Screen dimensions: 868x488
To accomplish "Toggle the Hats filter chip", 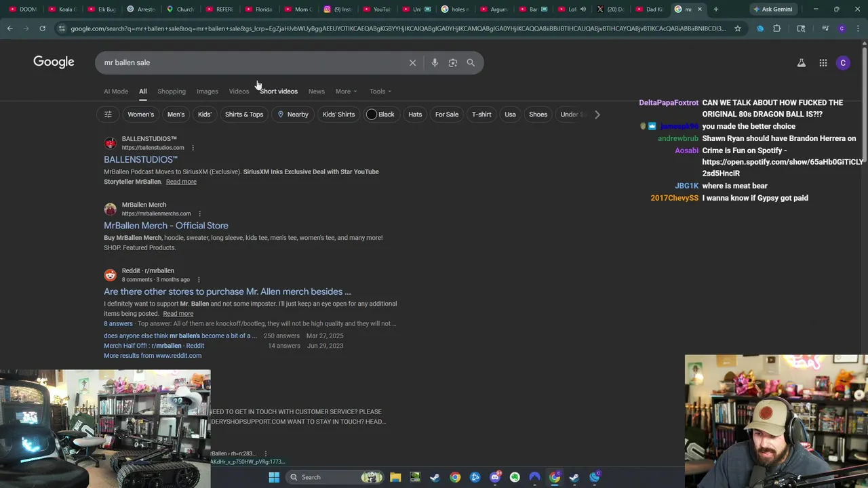I will (415, 115).
